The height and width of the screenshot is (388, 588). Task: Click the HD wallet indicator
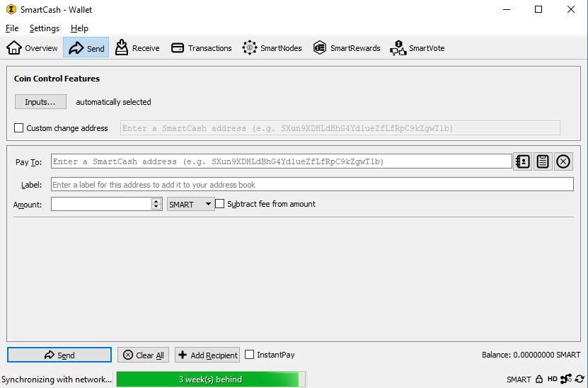click(552, 379)
